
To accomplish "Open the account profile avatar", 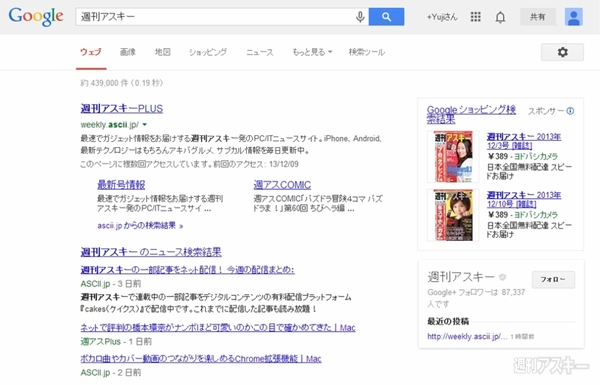I will tap(574, 17).
